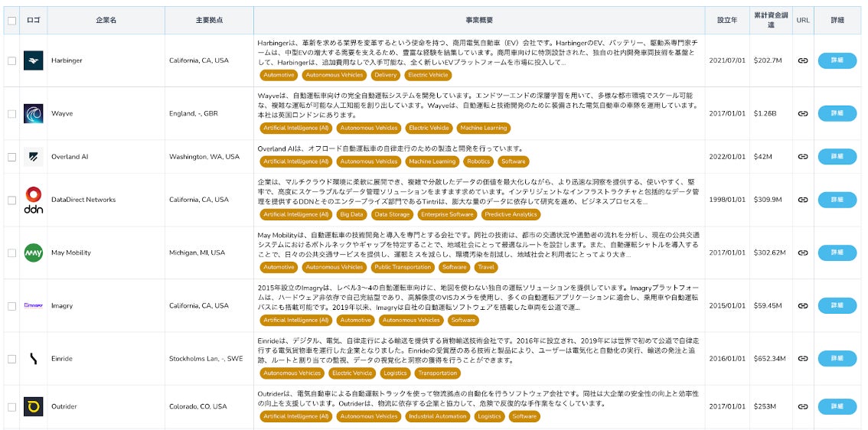The image size is (868, 430).
Task: Open the URL link icon for DataDirect Networks
Action: [x=803, y=200]
